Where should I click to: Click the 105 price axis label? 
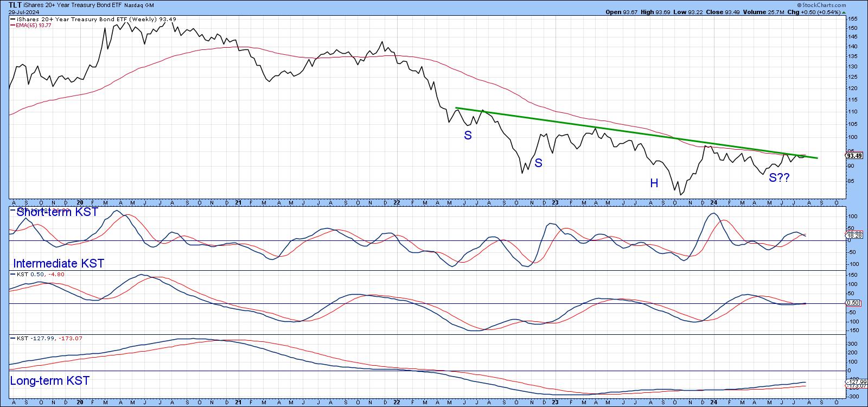point(852,124)
